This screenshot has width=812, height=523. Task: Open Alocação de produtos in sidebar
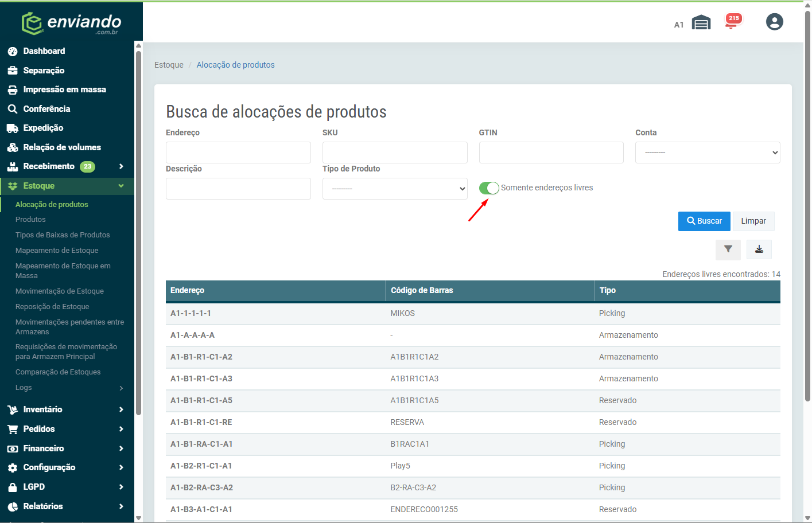[x=52, y=205]
